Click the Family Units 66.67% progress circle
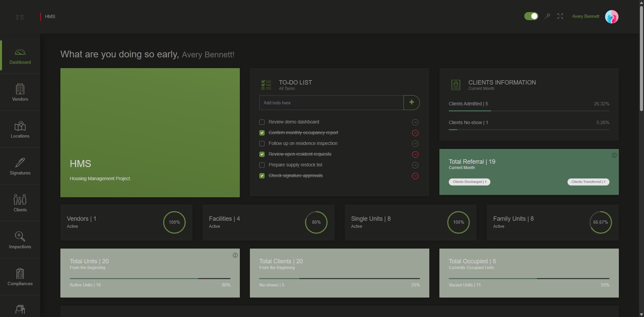The width and height of the screenshot is (644, 317). [x=600, y=222]
